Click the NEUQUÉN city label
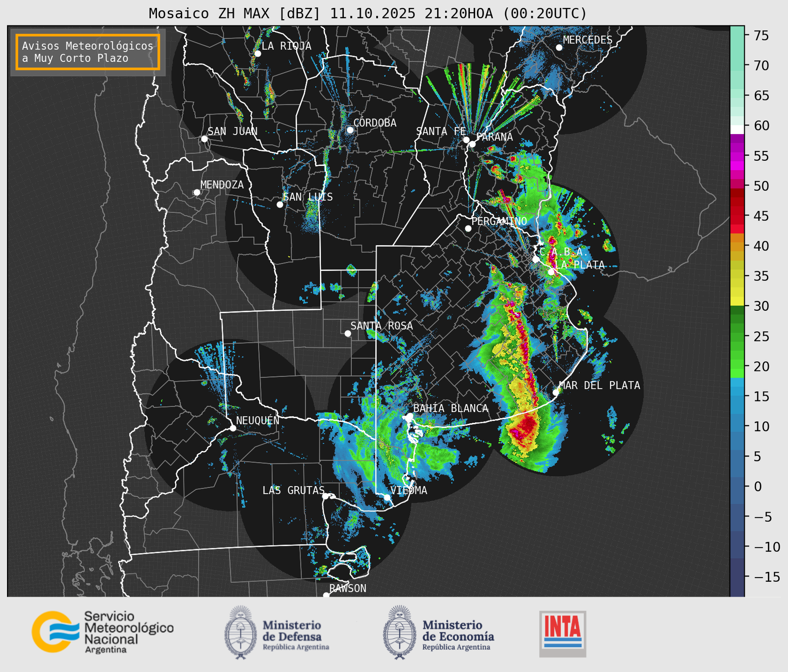Viewport: 788px width, 672px height. point(258,421)
